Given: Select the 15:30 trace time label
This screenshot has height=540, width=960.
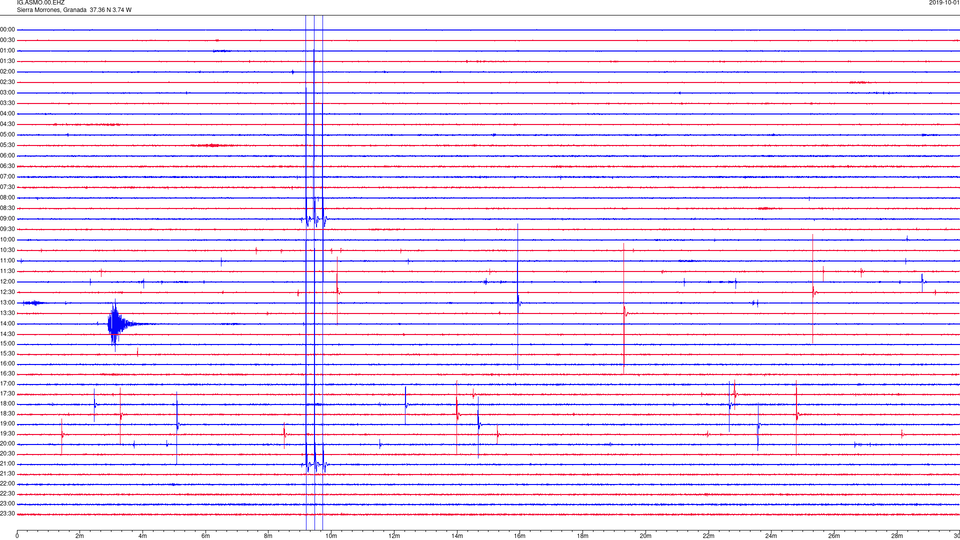Looking at the screenshot, I should point(7,354).
